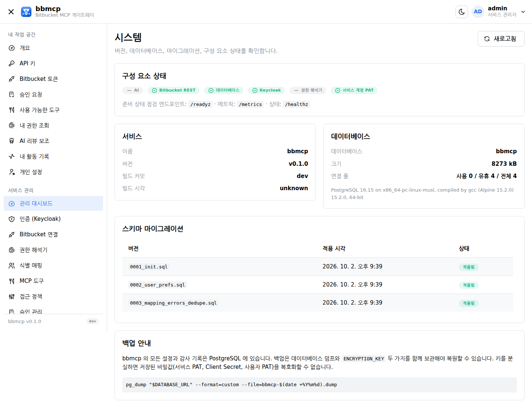Go to Bitbucket 토큰 page

(53, 79)
